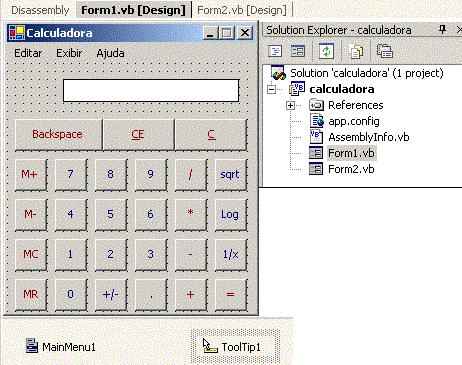Click the +/- sign button

coord(111,295)
